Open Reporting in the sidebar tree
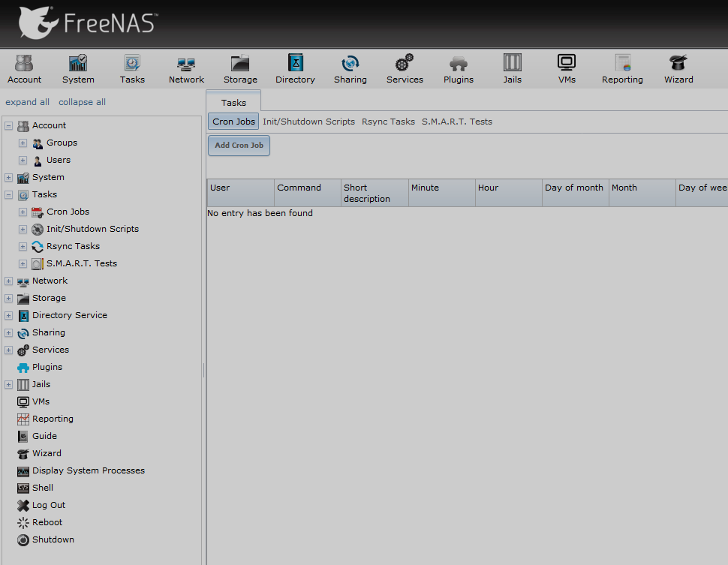Viewport: 728px width, 565px height. [x=53, y=419]
